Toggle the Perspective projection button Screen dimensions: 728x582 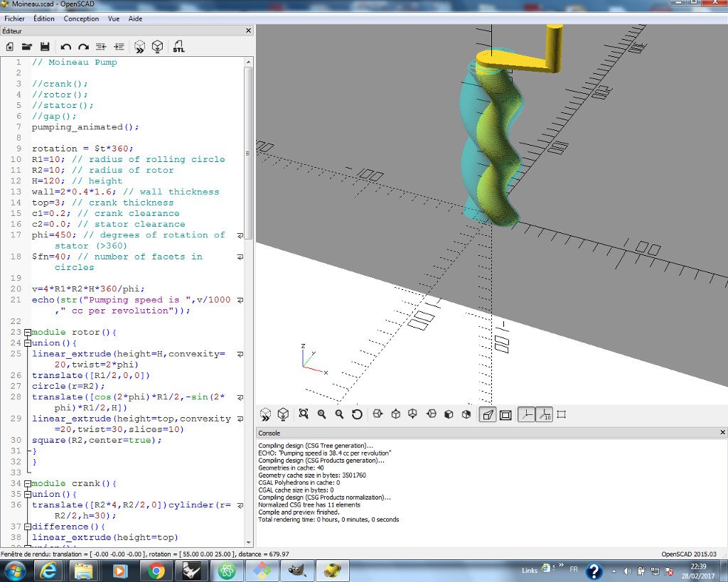click(x=488, y=414)
